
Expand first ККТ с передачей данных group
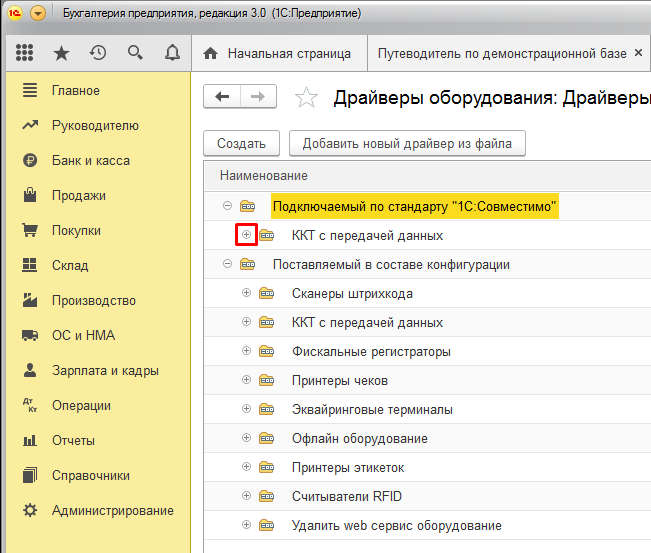click(246, 235)
